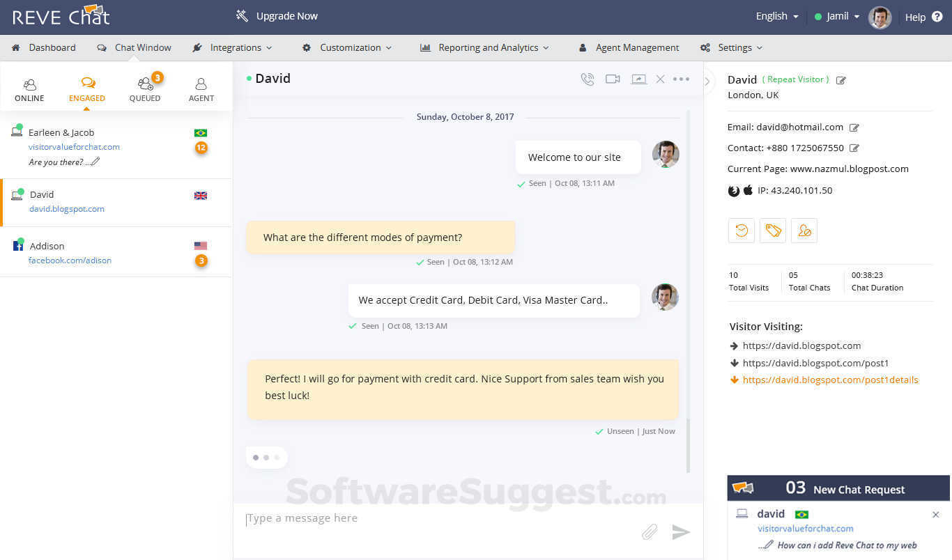Dismiss david's new chat request
Screen dimensions: 952x560
point(936,514)
